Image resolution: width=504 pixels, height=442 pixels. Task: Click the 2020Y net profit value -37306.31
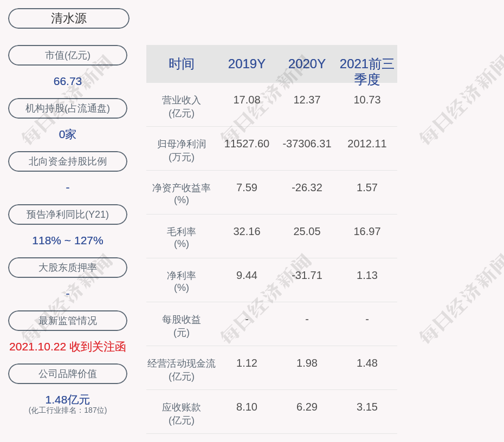click(307, 144)
